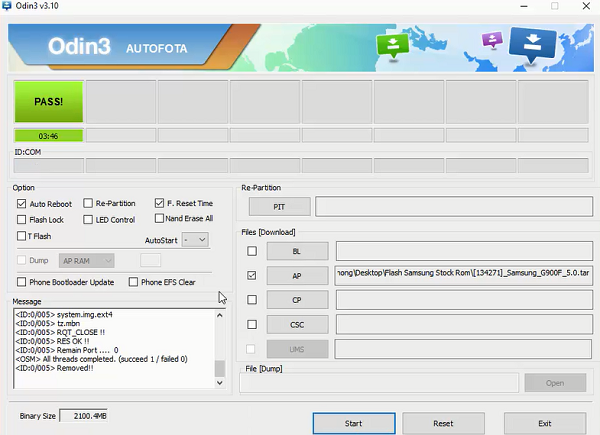Click the Reset button
600x435 pixels.
pos(443,423)
